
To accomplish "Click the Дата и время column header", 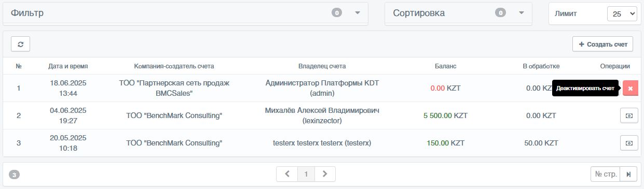I will pos(68,66).
